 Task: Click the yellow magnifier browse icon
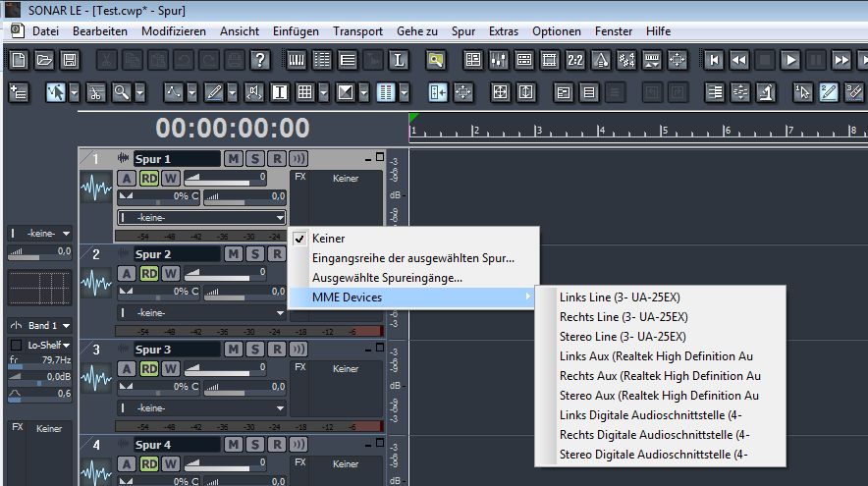(436, 60)
